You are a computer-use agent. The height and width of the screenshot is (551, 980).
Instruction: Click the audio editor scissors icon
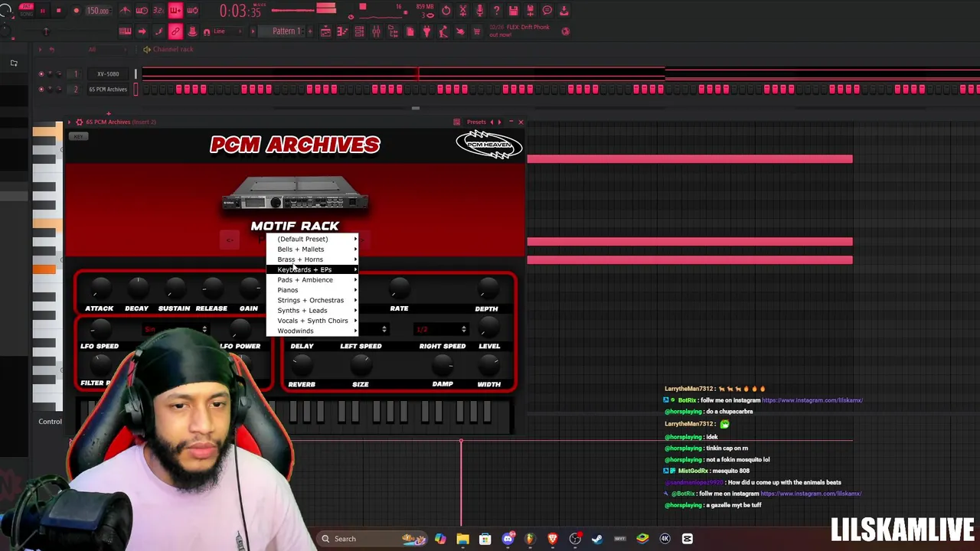[x=463, y=11]
